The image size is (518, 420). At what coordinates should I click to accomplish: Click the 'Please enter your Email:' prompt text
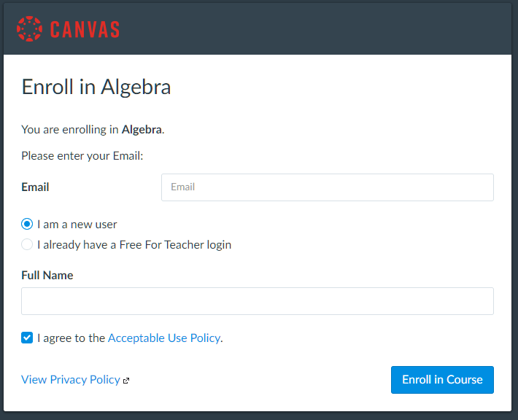[x=82, y=155]
